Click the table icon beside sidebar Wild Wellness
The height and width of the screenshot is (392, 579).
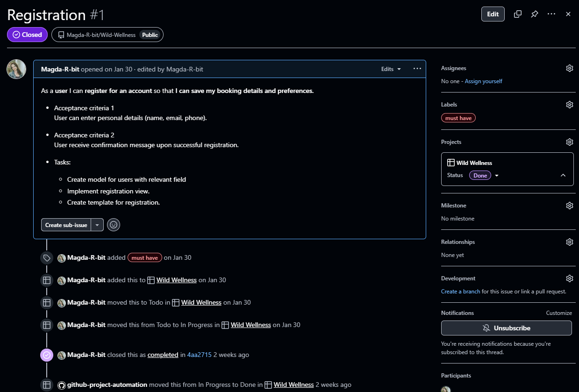point(451,163)
